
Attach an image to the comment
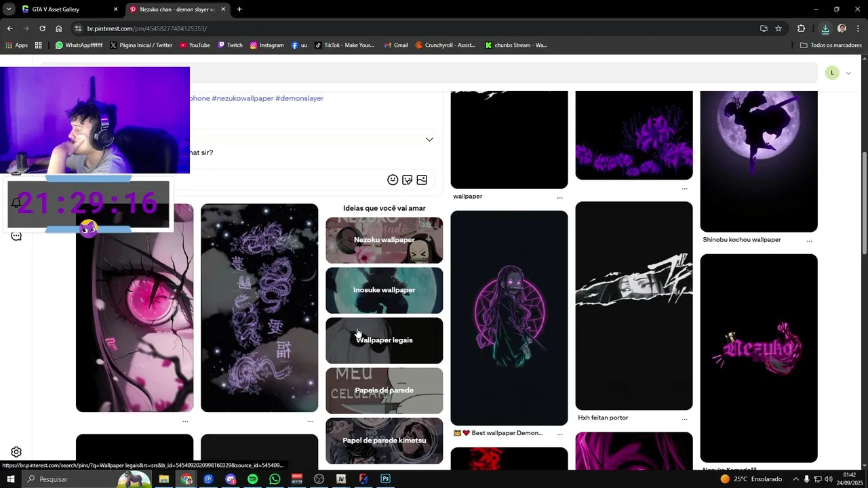422,180
